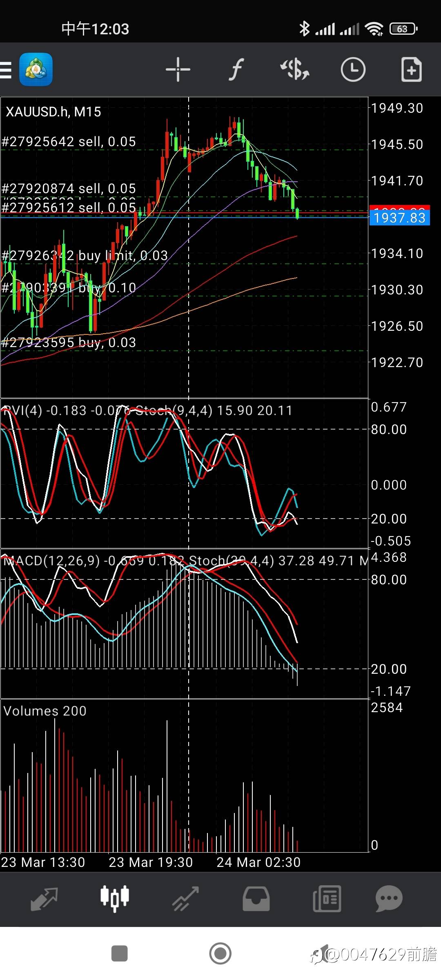Tap the battery 63 indicator
441x980 pixels.
tap(403, 29)
